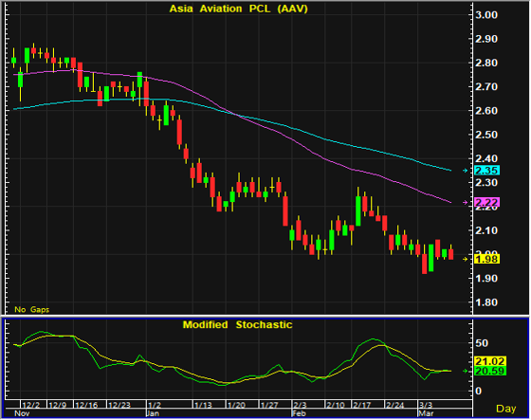The width and height of the screenshot is (531, 420).
Task: Select the 2/10 date marker on the axis
Action: [336, 405]
